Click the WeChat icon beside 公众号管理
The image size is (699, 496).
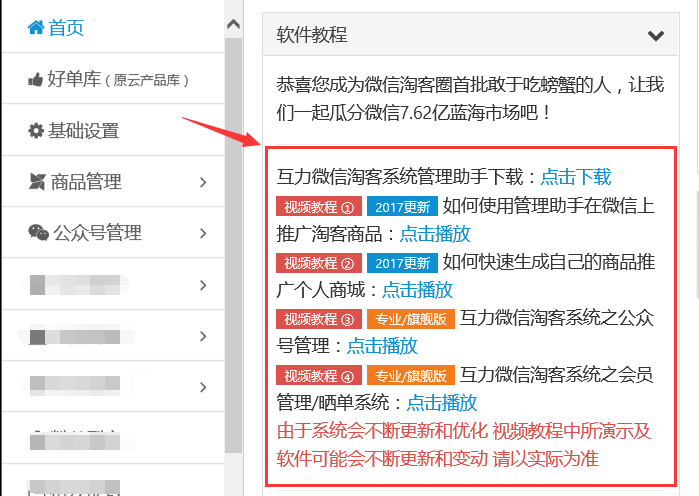38,233
